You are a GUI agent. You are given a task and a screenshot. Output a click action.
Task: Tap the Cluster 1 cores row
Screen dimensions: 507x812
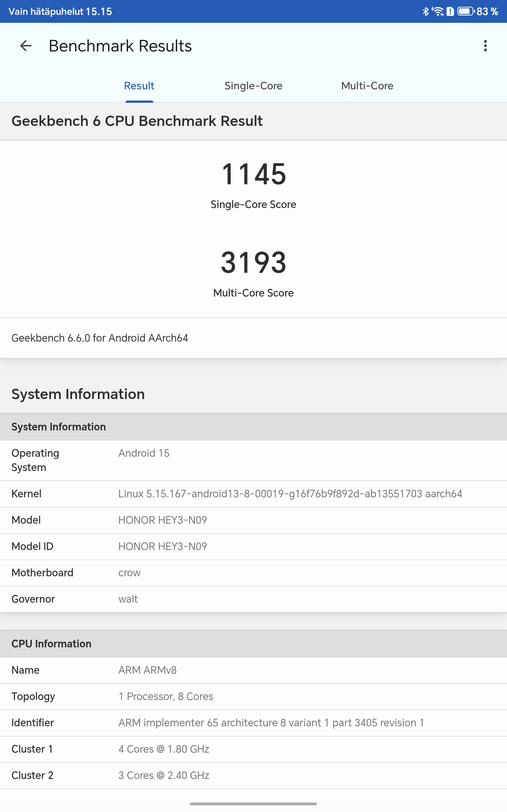coord(164,749)
